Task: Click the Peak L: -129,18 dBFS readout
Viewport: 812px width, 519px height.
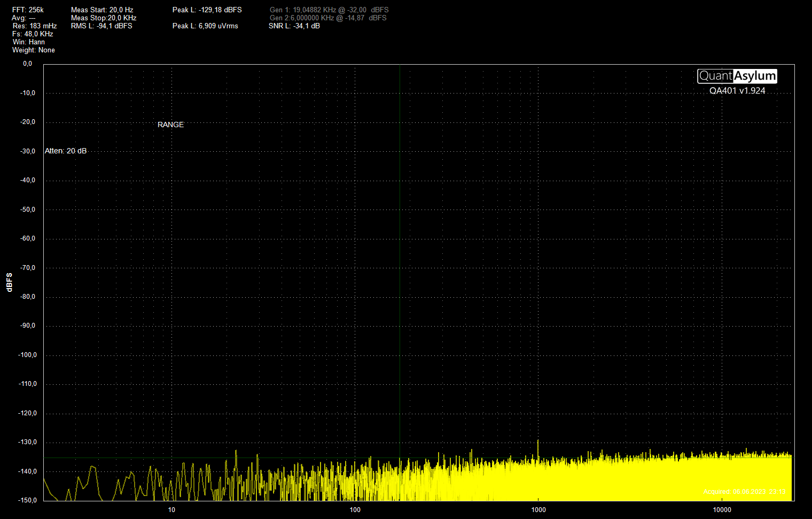Action: pos(207,10)
